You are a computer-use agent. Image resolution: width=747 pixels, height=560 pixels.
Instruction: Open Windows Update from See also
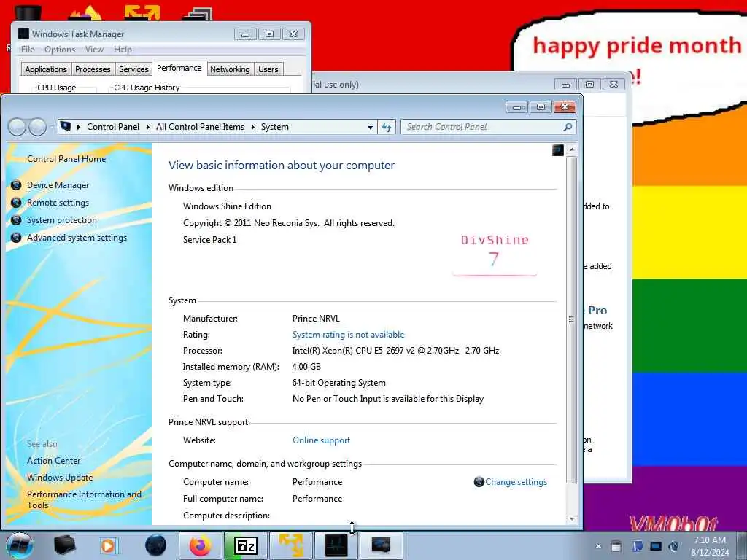coord(60,478)
